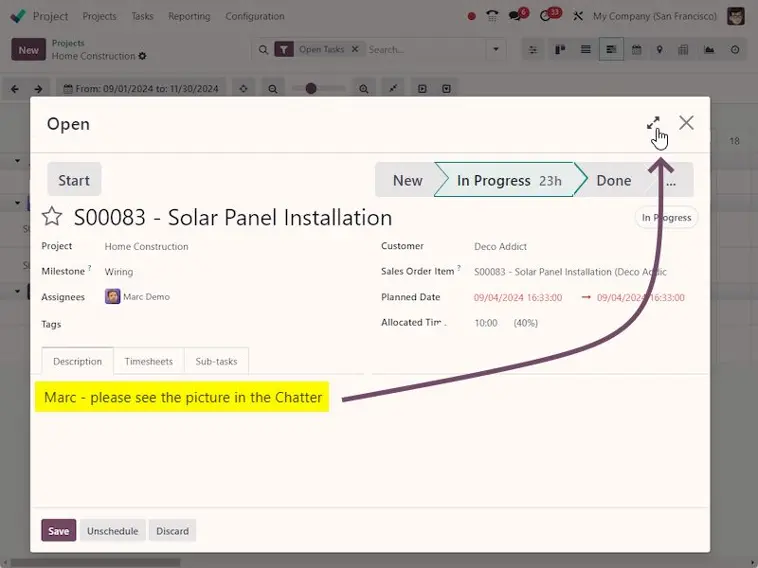
Task: Expand the task dialog to full screen
Action: (x=653, y=123)
